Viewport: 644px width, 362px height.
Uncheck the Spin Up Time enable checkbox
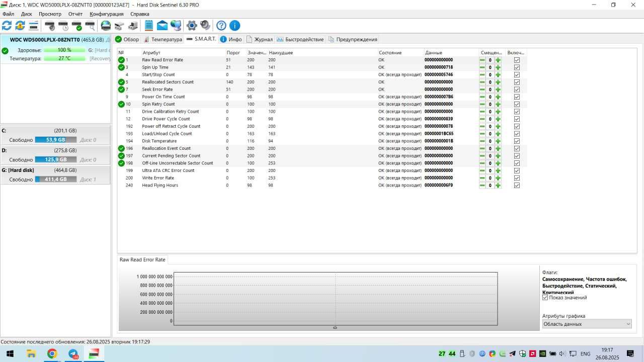[517, 67]
